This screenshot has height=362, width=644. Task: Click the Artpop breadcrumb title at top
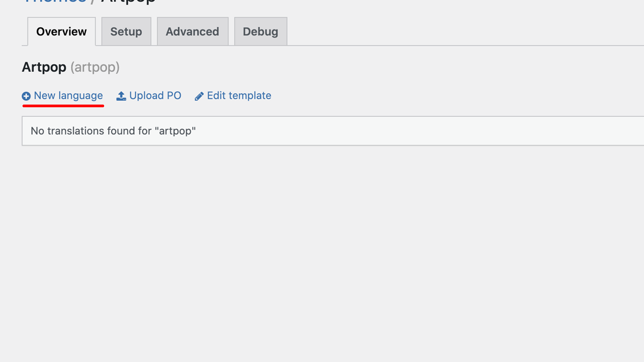[128, 2]
